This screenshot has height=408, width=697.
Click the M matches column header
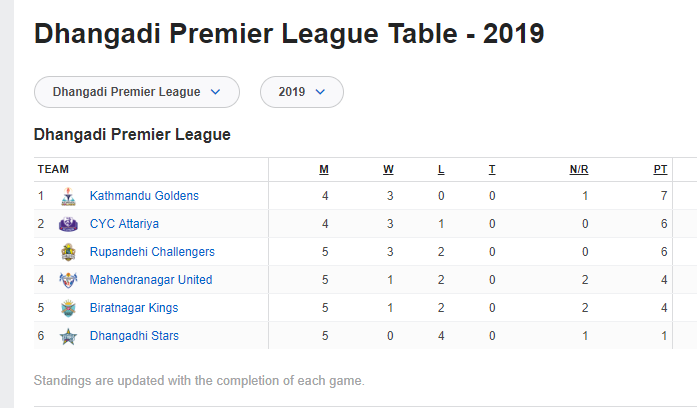tap(324, 170)
